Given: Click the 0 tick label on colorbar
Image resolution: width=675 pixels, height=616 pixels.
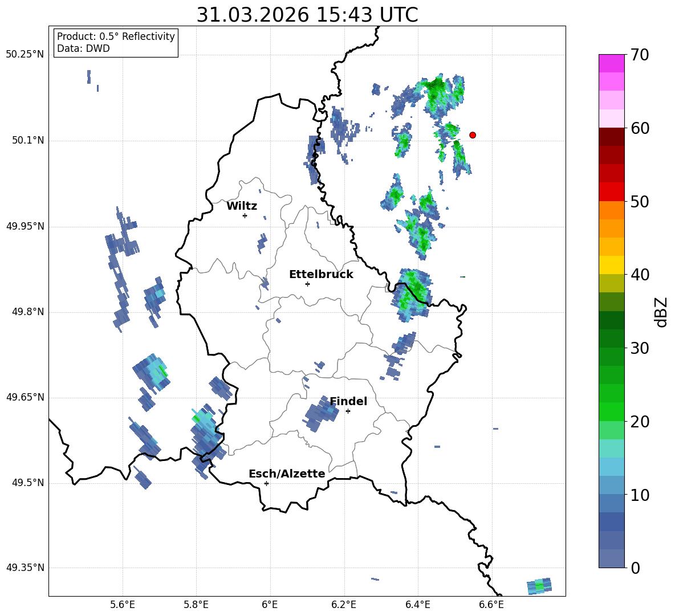Looking at the screenshot, I should point(635,568).
